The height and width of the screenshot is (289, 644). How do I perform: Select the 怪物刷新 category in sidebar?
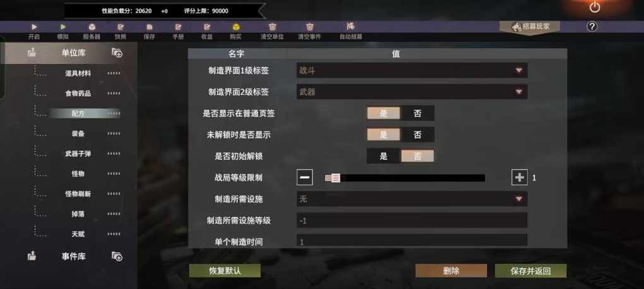(78, 194)
